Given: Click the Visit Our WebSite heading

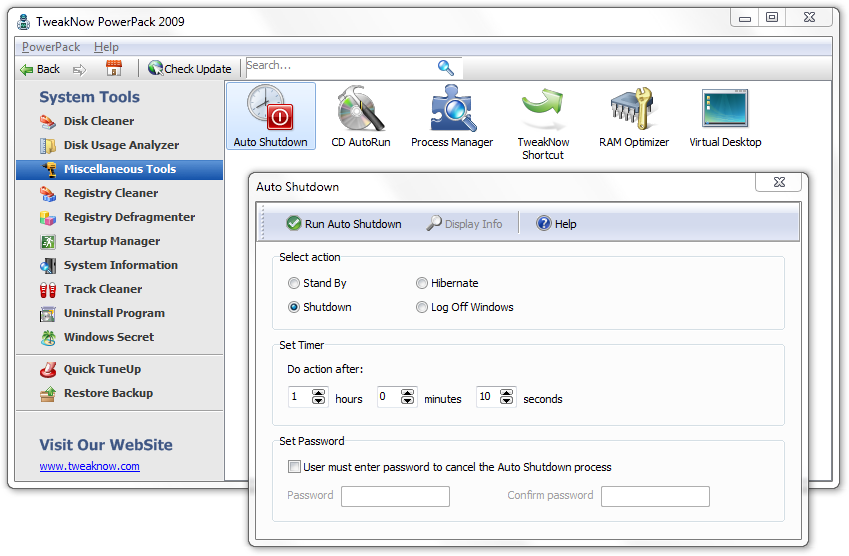Looking at the screenshot, I should pos(106,445).
